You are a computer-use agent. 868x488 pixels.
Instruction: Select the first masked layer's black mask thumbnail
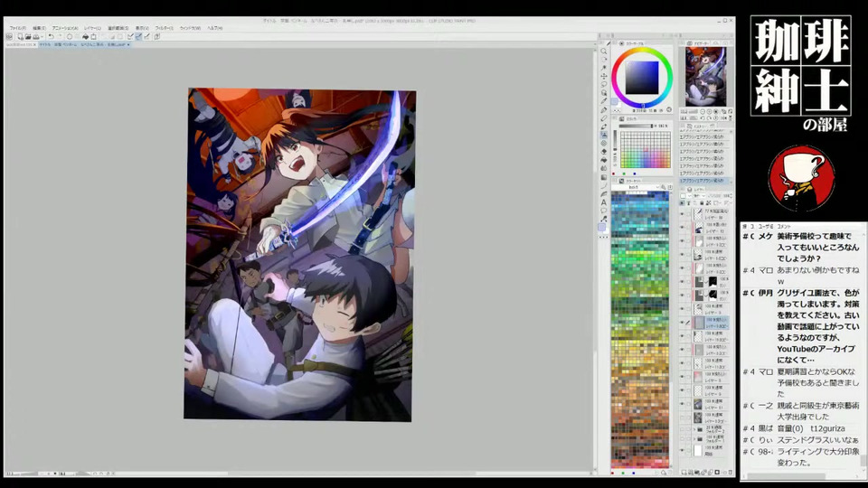[713, 282]
